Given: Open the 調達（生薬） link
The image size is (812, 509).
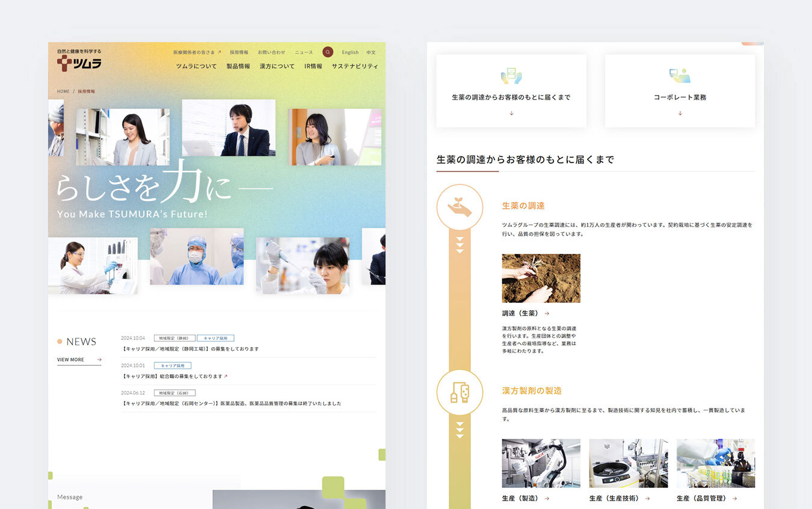Looking at the screenshot, I should (x=526, y=313).
